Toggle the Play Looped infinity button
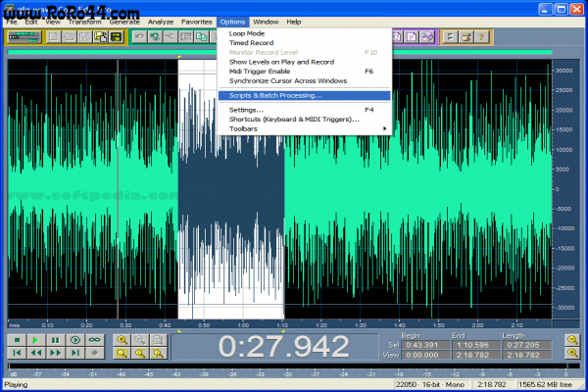588x392 pixels. [x=94, y=340]
